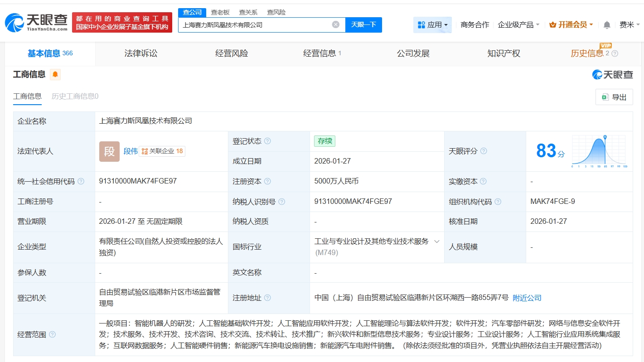Expand the 企业级产品 dropdown

coord(518,25)
